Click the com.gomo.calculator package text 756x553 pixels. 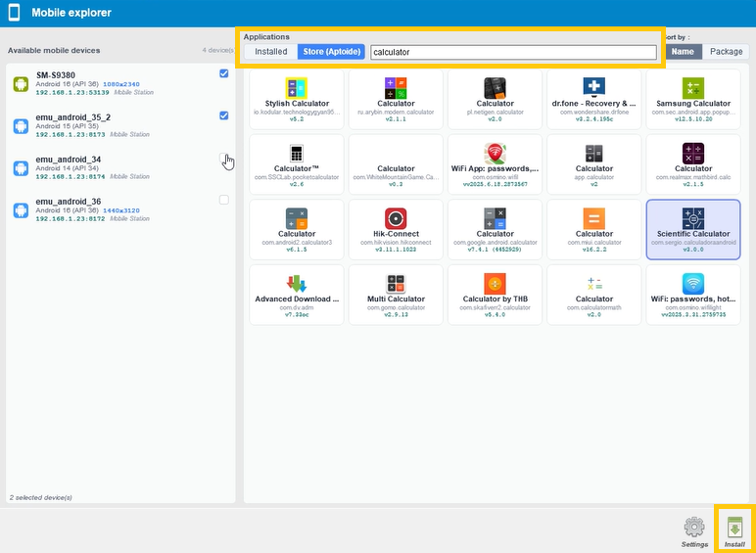[x=396, y=307]
